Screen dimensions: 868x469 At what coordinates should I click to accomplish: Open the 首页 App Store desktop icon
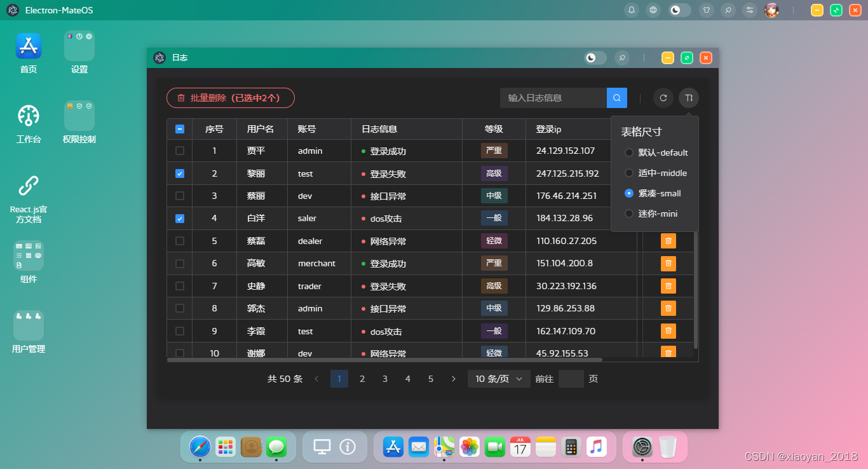(x=29, y=46)
